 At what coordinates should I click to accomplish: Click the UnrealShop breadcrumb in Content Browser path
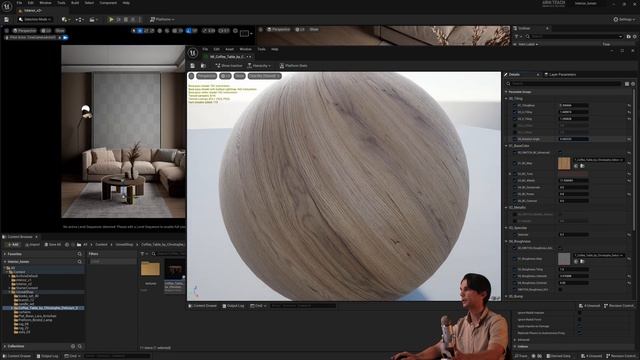tap(124, 244)
